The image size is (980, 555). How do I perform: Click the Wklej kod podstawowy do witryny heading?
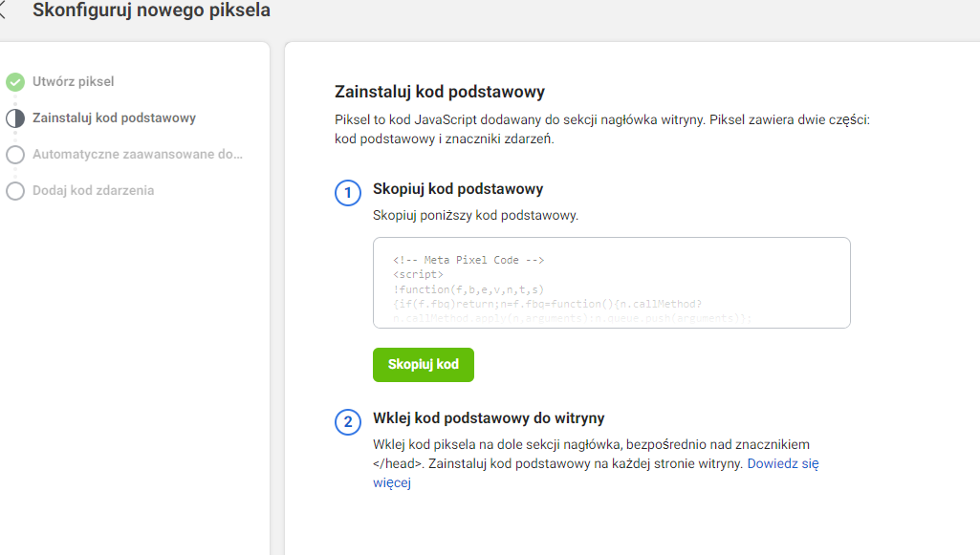pos(489,418)
